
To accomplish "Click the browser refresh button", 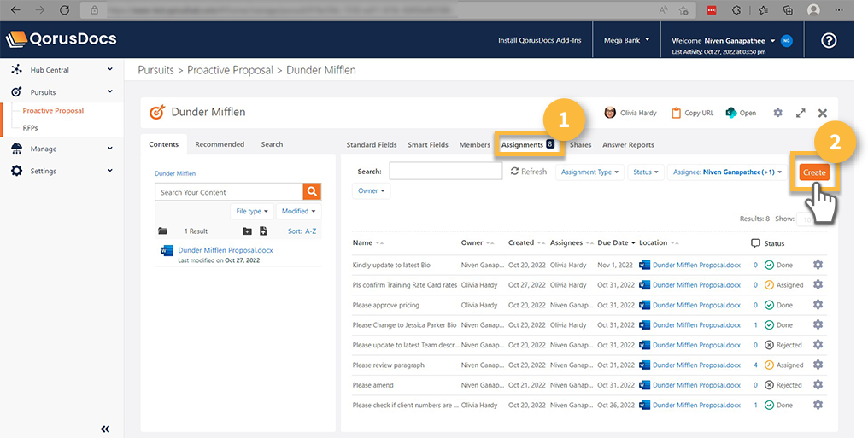I will coord(66,9).
